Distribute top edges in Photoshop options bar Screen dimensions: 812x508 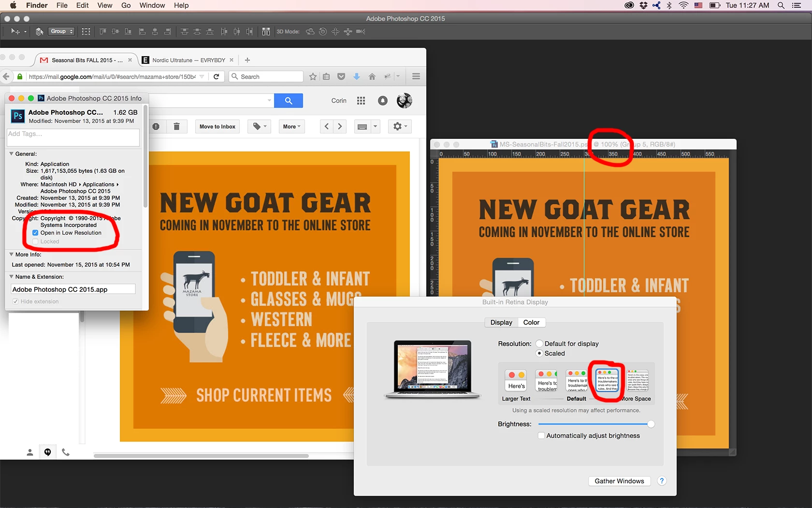click(185, 31)
